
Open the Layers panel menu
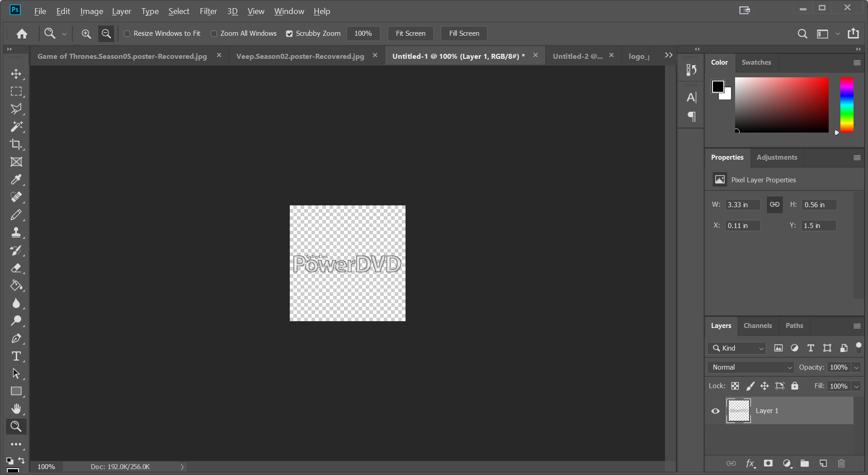tap(857, 326)
